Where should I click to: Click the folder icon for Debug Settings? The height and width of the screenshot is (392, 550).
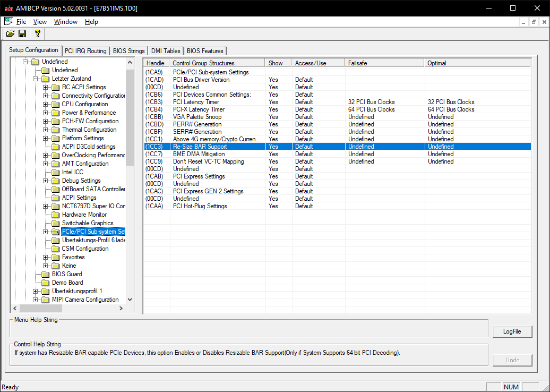(x=55, y=181)
